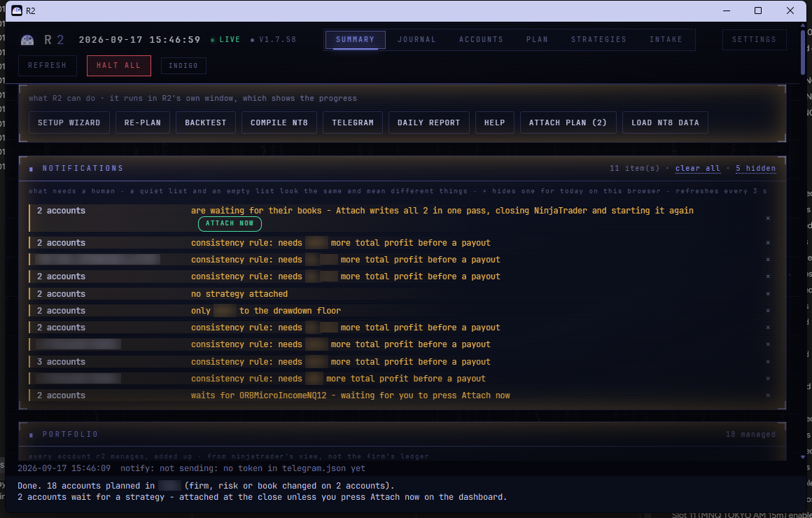
Task: Click the page's vertical scrollbar thumb
Action: [x=803, y=52]
